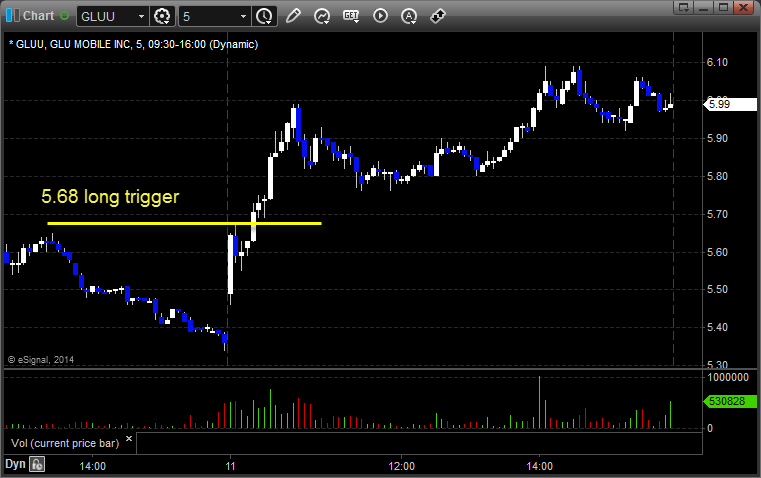This screenshot has height=478, width=761.
Task: Click the blue window-link bars icon
Action: 13,16
